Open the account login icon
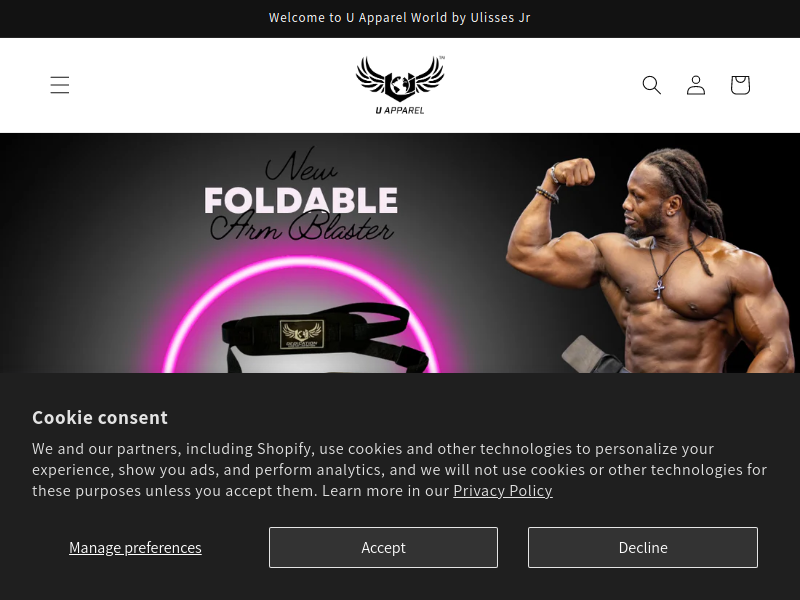 point(696,85)
